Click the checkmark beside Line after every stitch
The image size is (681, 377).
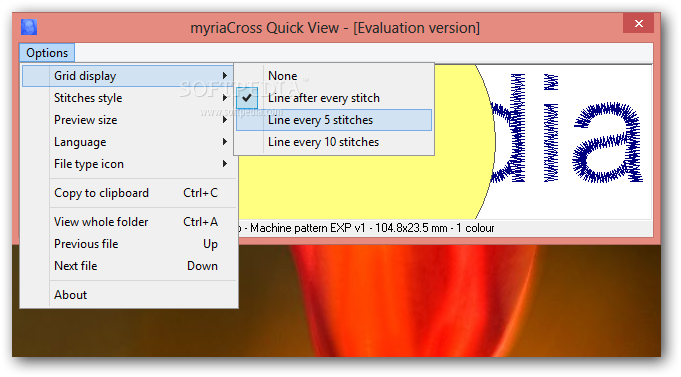[247, 98]
